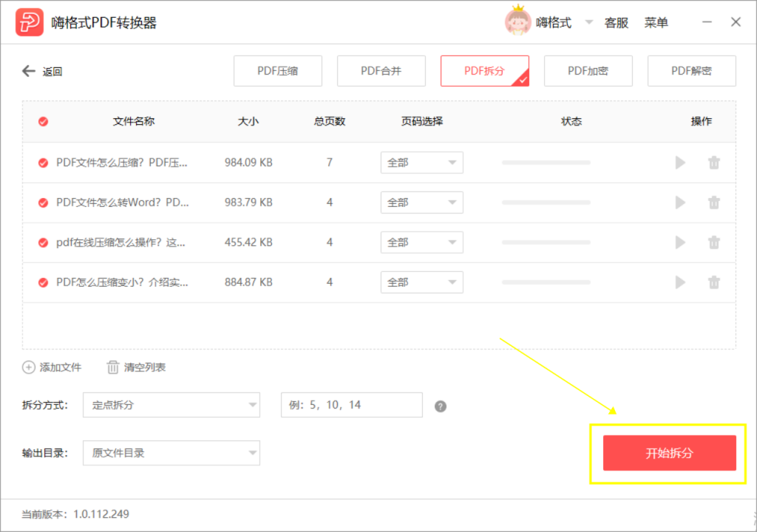Start the pdf在线压缩怎么操作 row with its play icon

point(680,242)
